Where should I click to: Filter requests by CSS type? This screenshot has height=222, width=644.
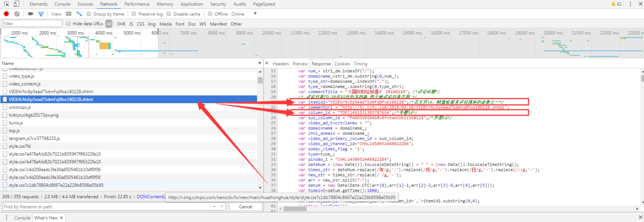click(141, 24)
